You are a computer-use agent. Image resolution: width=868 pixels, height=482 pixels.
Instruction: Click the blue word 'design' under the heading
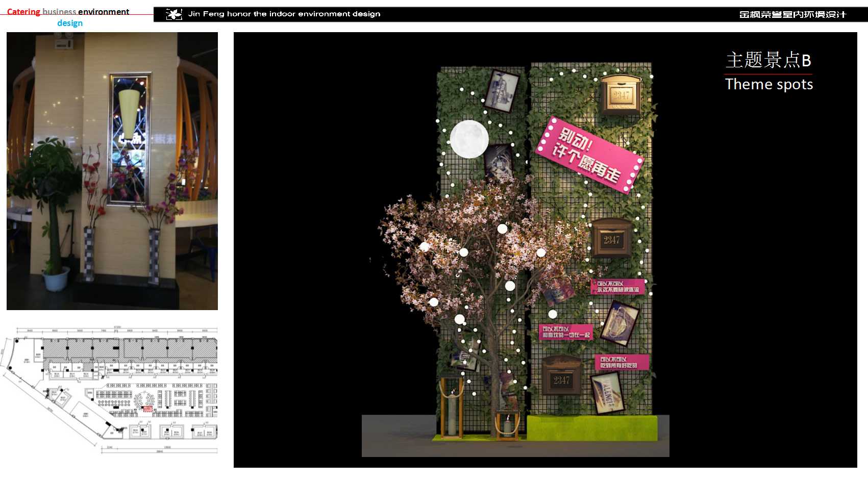click(x=70, y=23)
